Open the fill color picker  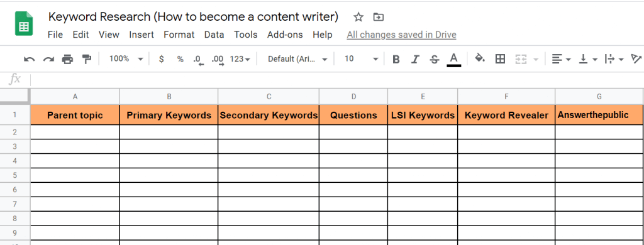(x=480, y=58)
